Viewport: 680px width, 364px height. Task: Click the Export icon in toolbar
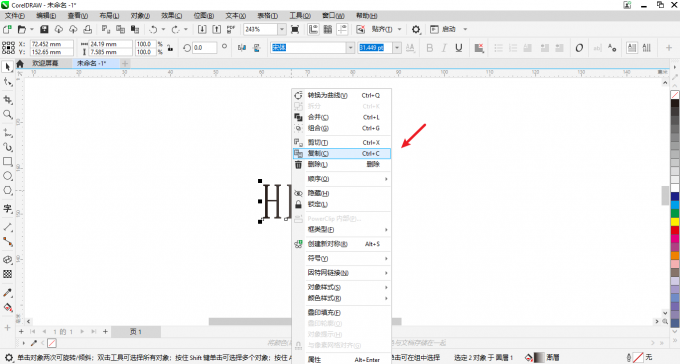coord(216,29)
